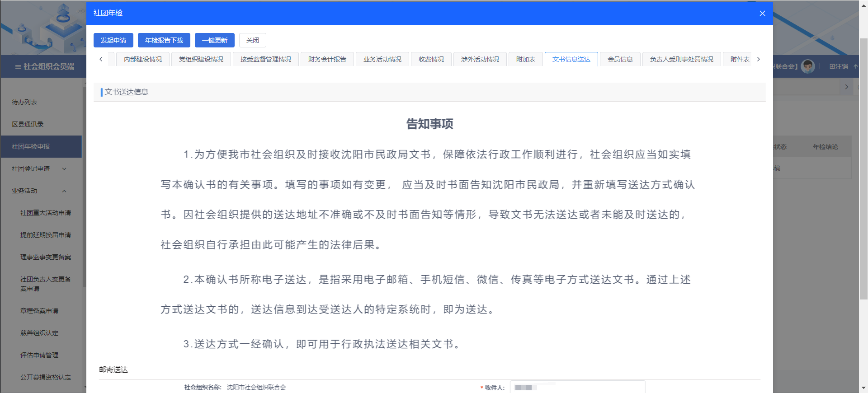Click the page scrollbar's down arrow
This screenshot has height=393, width=868.
[x=863, y=388]
